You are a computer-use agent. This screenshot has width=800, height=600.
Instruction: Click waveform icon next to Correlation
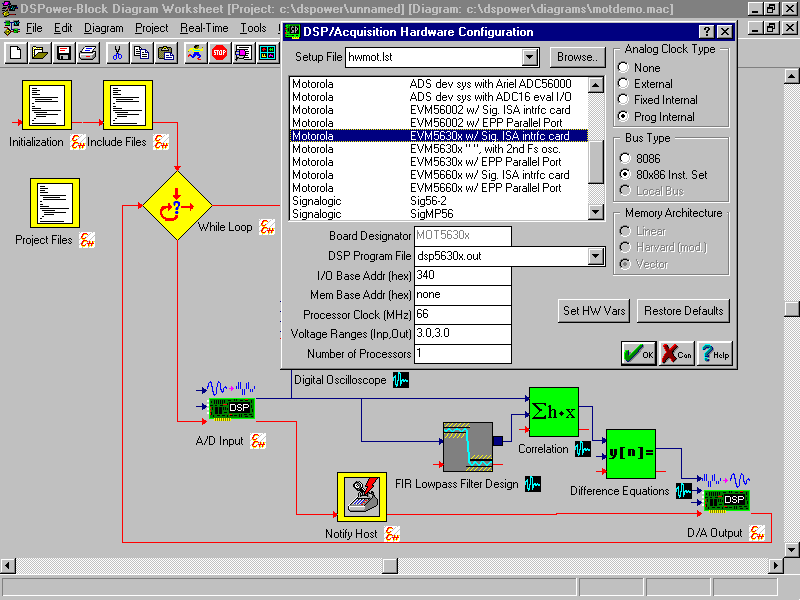[x=583, y=449]
